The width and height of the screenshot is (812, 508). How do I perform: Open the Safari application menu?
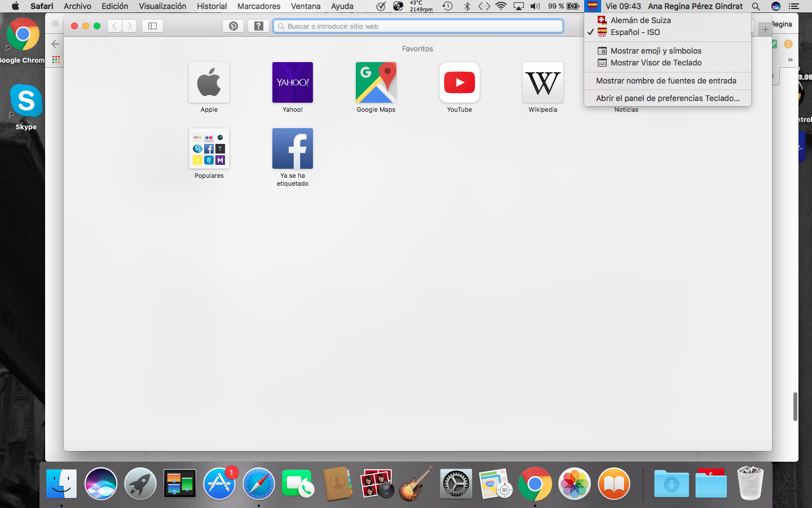[42, 6]
